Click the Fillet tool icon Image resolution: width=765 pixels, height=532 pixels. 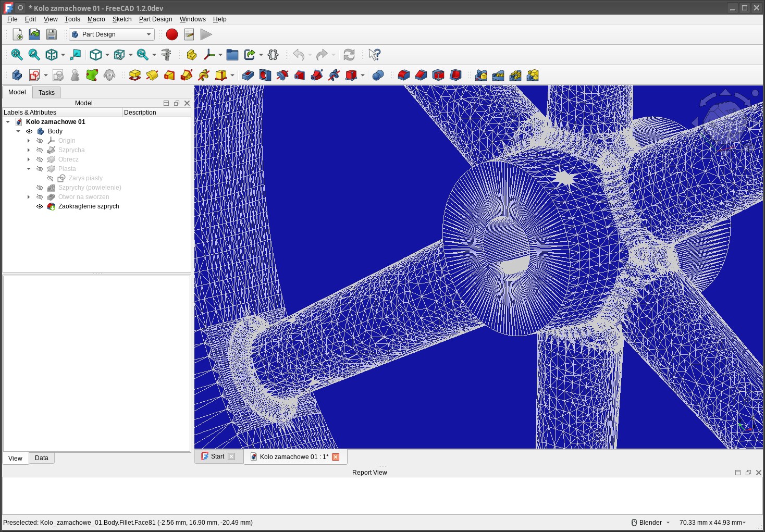coord(403,76)
